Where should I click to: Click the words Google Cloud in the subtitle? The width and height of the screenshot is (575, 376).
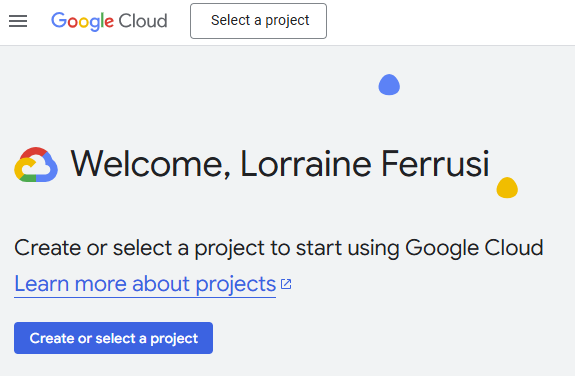(474, 248)
